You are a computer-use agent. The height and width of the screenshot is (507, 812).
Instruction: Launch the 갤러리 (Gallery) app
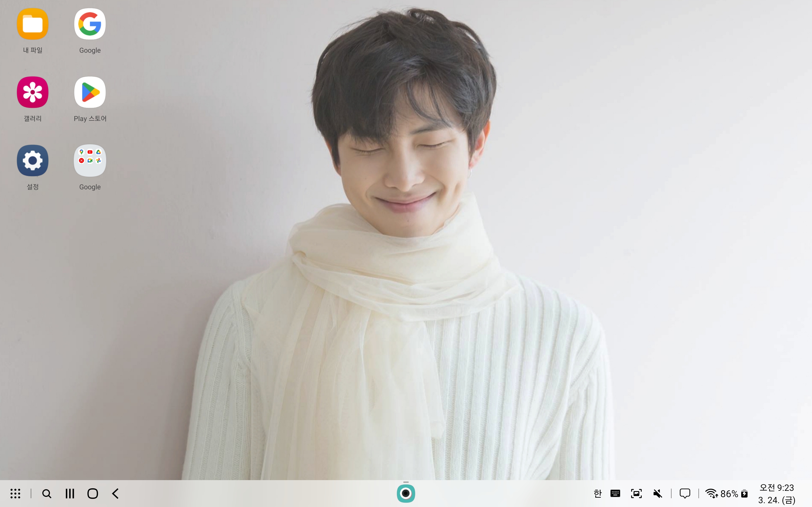[33, 92]
